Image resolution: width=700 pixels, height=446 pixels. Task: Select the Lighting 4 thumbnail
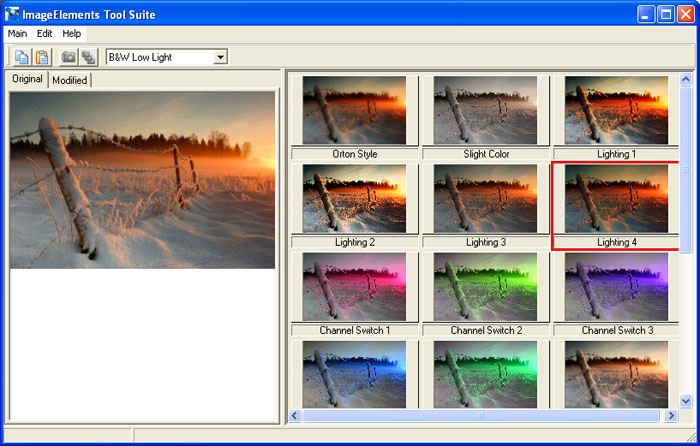[617, 198]
